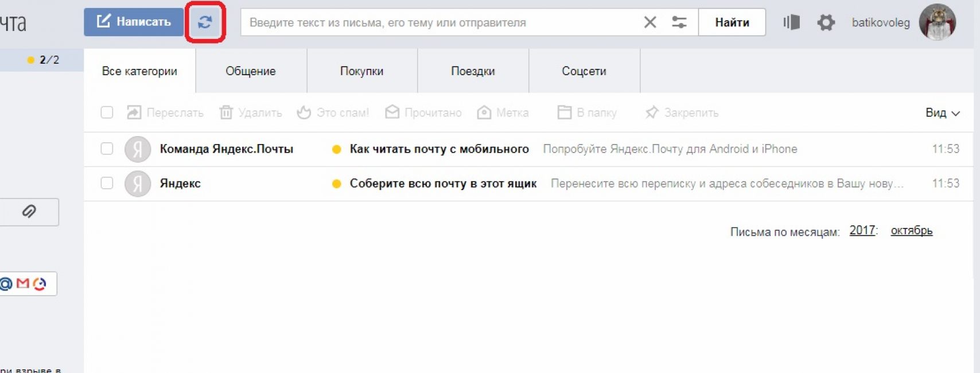Switch to the Поездки tab

[x=473, y=71]
